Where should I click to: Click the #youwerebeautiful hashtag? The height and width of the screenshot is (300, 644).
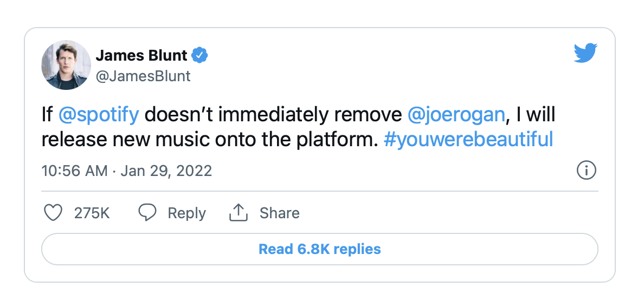point(468,140)
